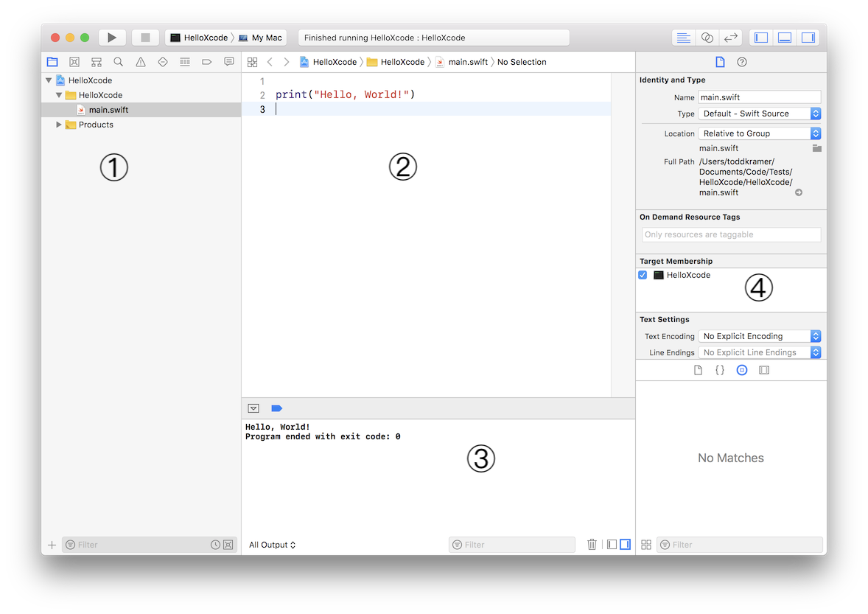
Task: Add a new file with plus button
Action: [52, 545]
